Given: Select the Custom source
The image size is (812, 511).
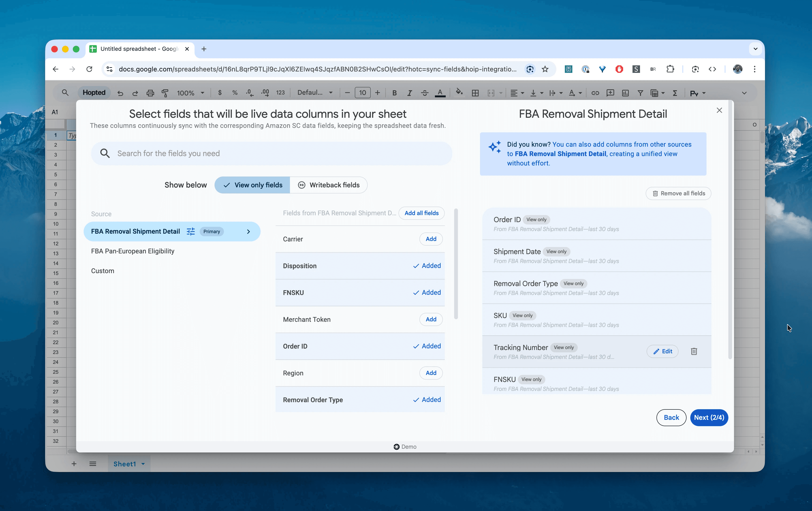Looking at the screenshot, I should (x=102, y=271).
